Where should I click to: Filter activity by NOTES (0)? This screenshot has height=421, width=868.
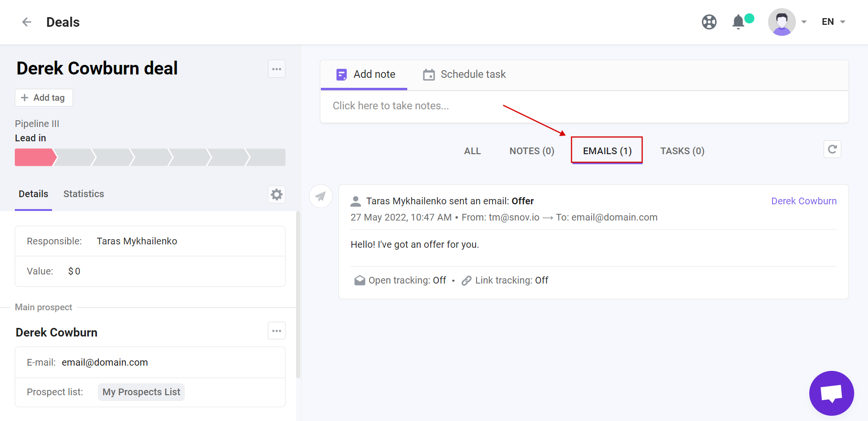tap(531, 151)
